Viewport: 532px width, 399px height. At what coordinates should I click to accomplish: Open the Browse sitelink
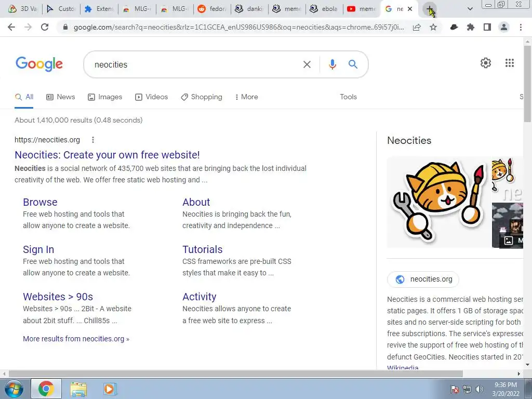click(x=40, y=202)
